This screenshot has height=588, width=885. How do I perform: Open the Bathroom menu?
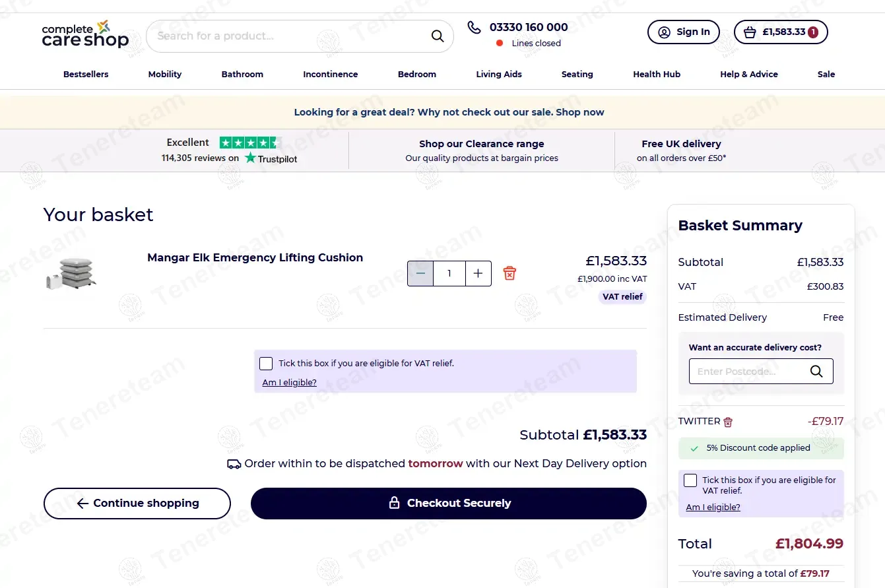tap(242, 74)
